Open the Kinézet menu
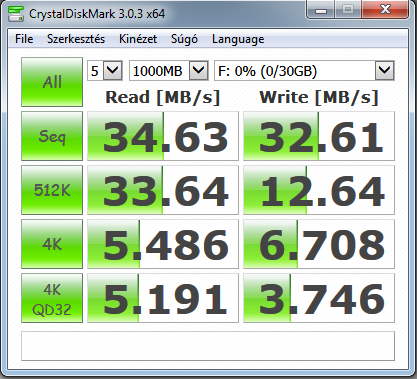 click(138, 39)
